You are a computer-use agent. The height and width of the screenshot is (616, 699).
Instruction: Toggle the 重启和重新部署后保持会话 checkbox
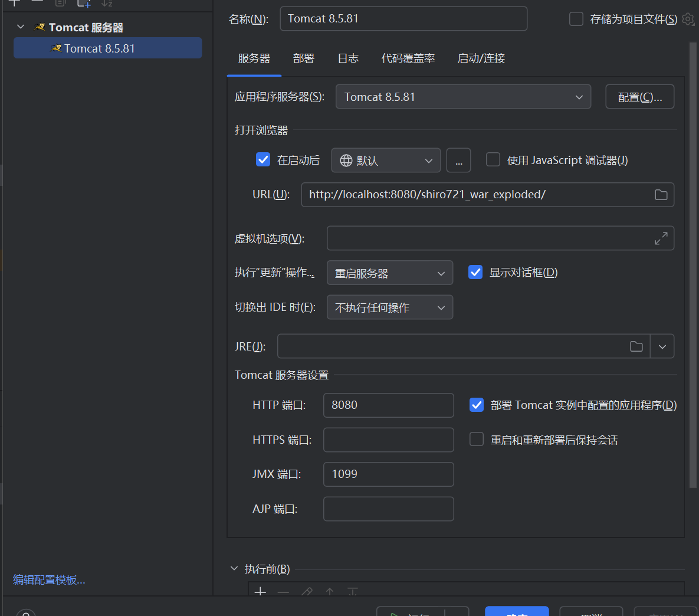[x=477, y=440]
